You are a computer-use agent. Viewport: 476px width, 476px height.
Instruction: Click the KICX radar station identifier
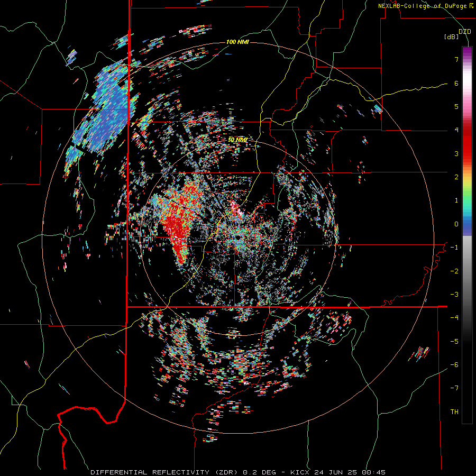300,472
